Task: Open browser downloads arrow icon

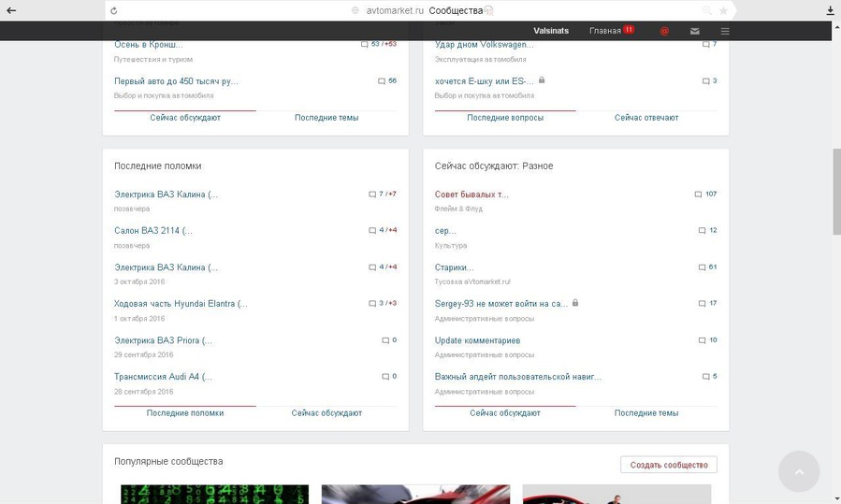Action: point(831,10)
